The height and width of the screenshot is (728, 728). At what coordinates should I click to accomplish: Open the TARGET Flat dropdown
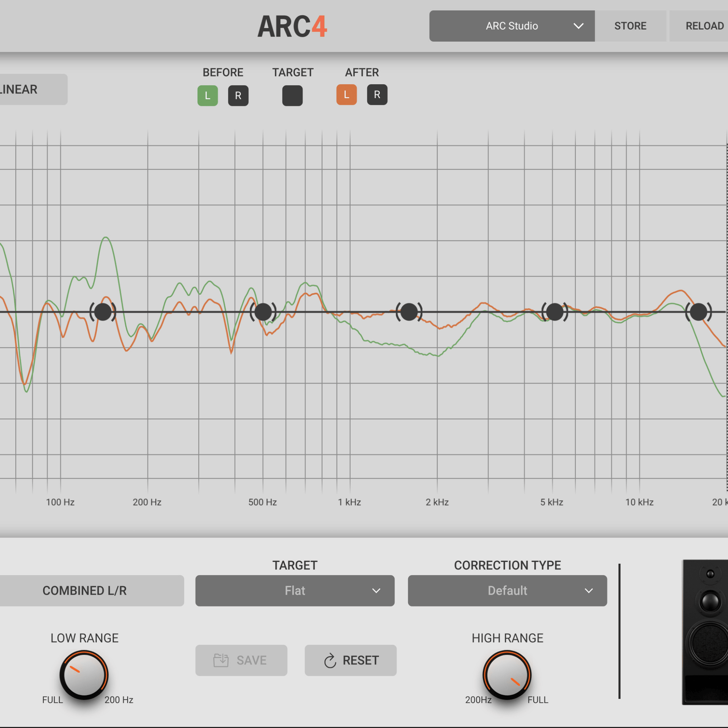tap(295, 590)
